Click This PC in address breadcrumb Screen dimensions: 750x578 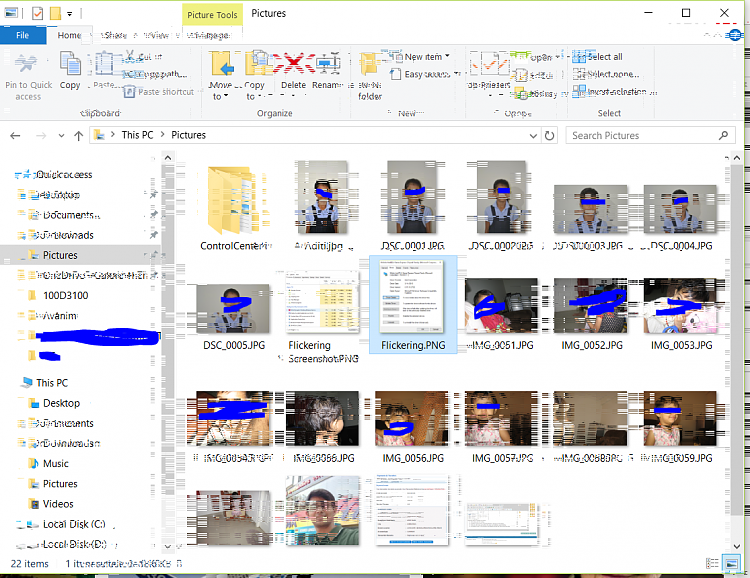(x=137, y=135)
